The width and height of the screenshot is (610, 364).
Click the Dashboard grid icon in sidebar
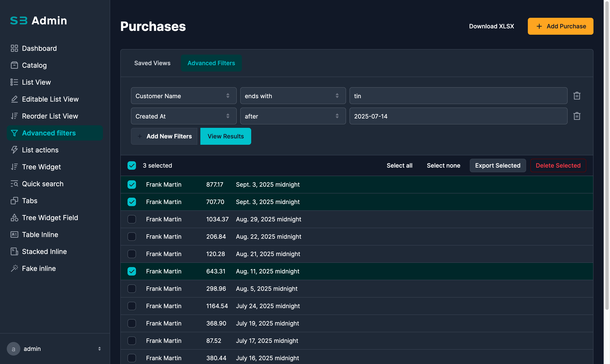[14, 48]
